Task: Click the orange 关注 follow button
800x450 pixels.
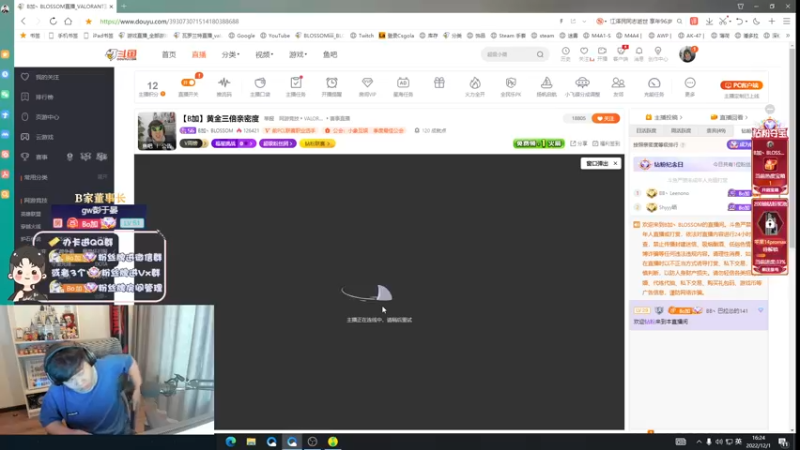Action: point(606,118)
